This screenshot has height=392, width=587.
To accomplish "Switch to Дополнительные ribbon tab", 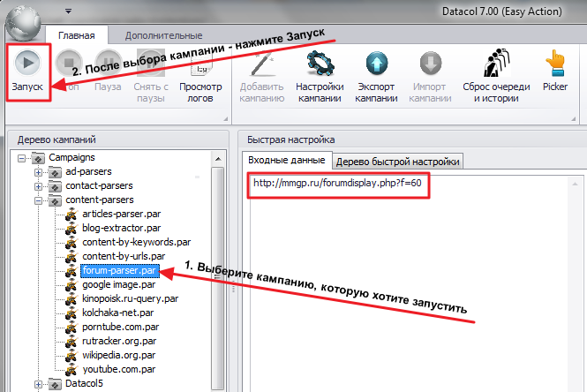I will pos(163,35).
